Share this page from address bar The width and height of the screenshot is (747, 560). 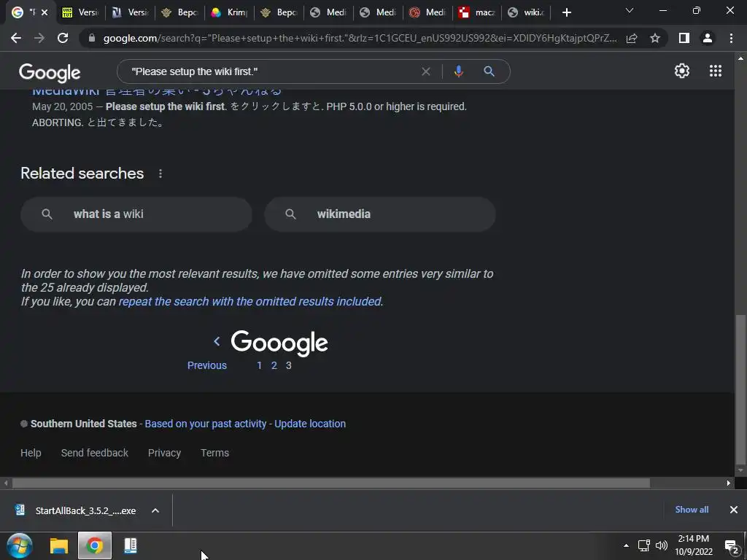[x=632, y=38]
